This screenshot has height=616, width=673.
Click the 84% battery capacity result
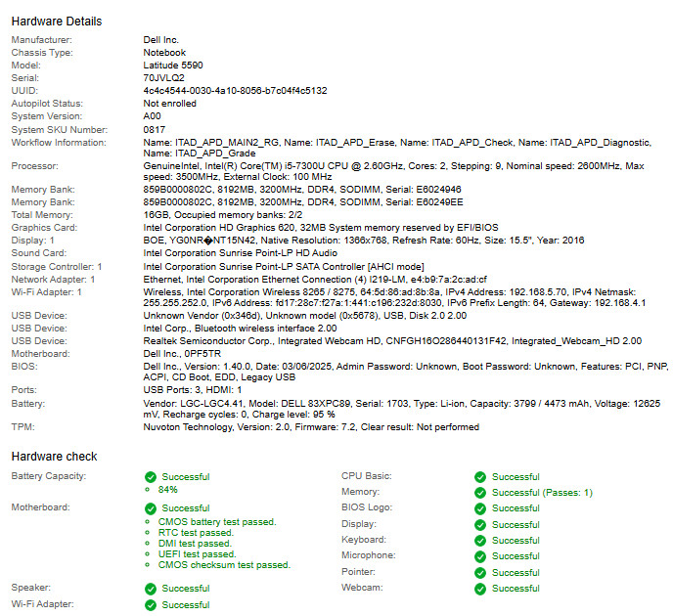pyautogui.click(x=168, y=490)
